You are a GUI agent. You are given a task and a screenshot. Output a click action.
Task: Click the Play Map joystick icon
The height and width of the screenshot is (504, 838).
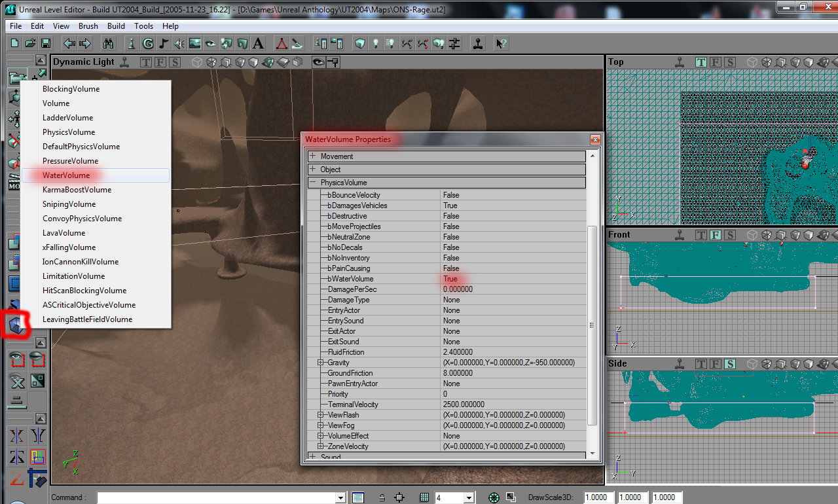[479, 44]
